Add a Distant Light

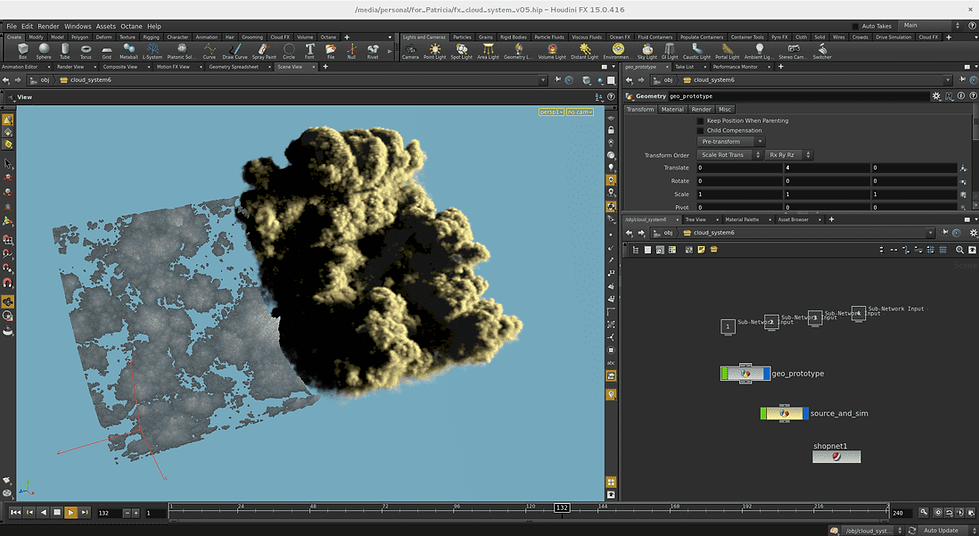coord(584,51)
